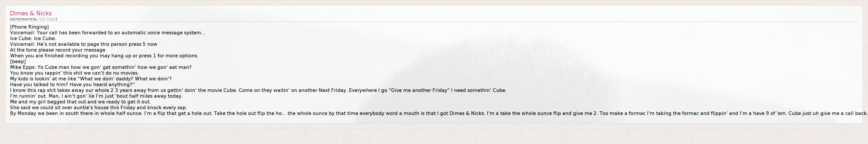Click the line about automatic voice message system
Image resolution: width=868 pixels, height=144 pixels.
(108, 33)
